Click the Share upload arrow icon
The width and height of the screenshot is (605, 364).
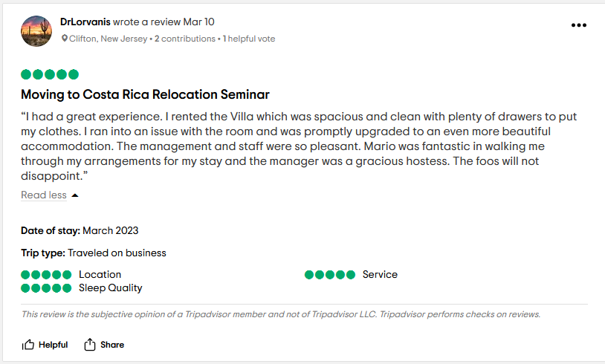click(89, 345)
